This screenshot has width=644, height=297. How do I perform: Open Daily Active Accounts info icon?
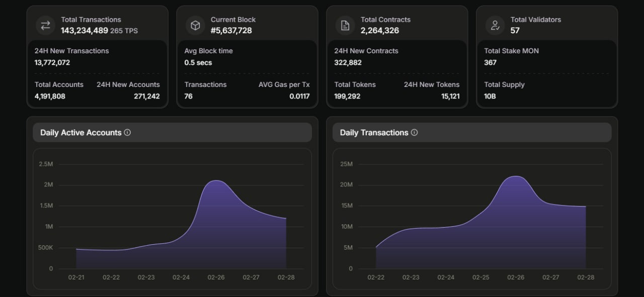[x=127, y=133]
